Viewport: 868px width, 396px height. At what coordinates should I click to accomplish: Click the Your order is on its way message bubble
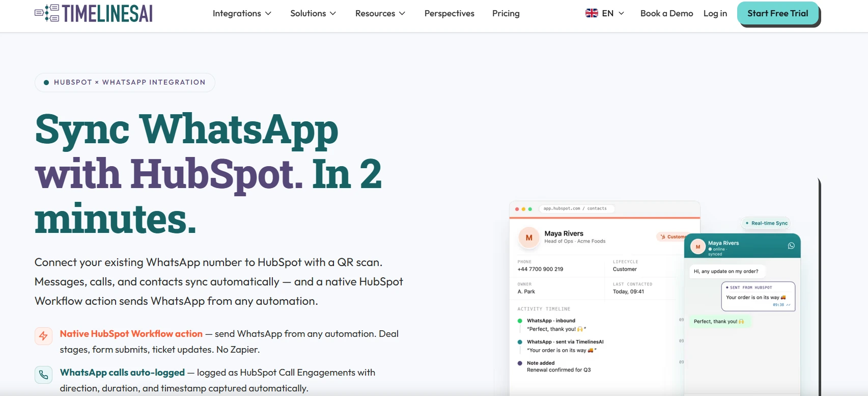[758, 296]
